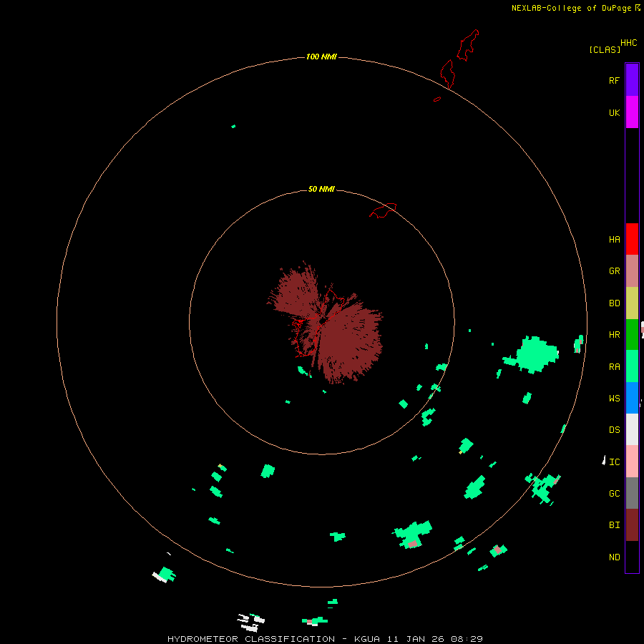Click the "GC" legend label
Screen dimensions: 644x644
coord(614,494)
